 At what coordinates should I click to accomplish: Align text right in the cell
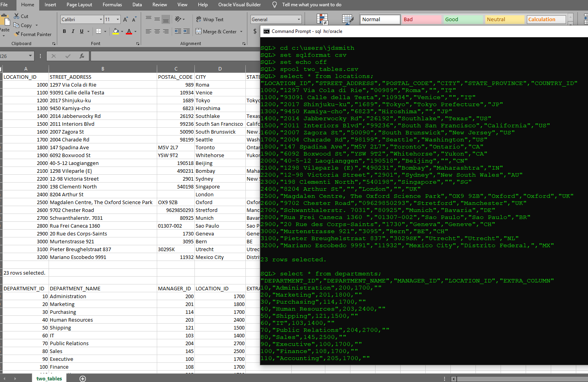(166, 31)
